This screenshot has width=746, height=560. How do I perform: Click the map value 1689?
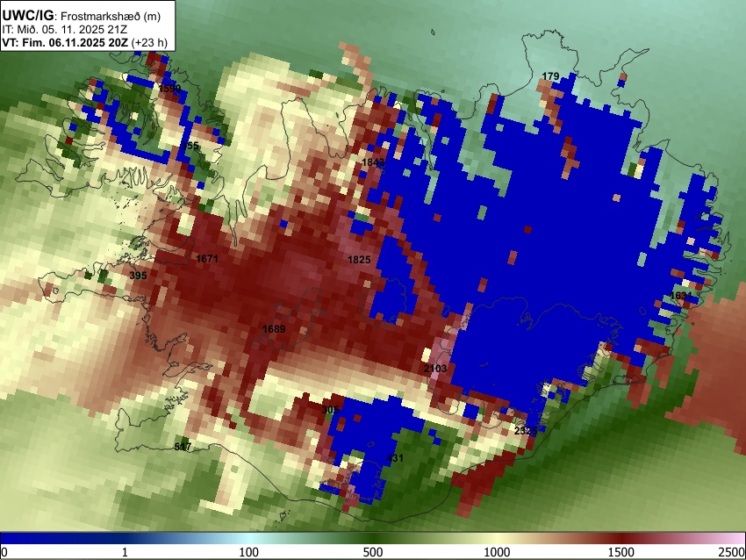pyautogui.click(x=274, y=329)
